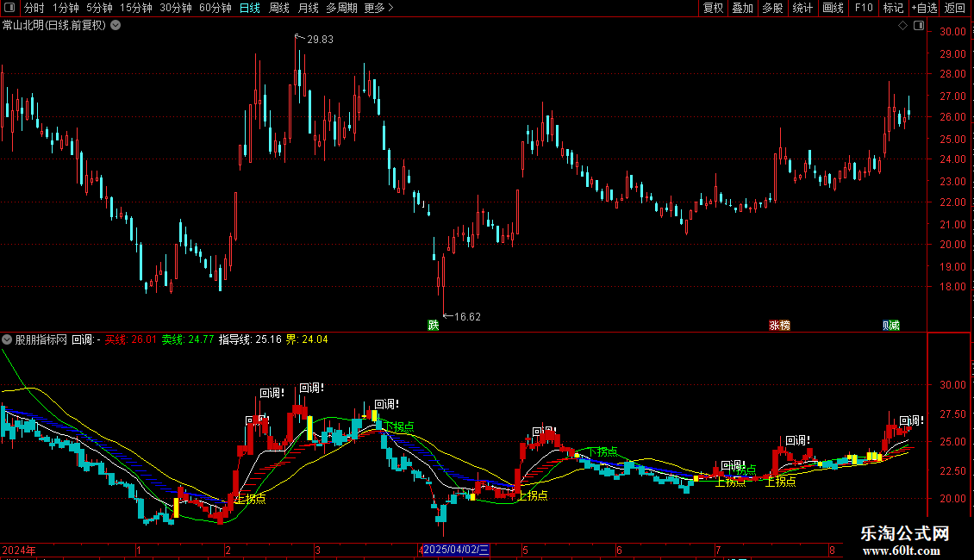Switch to the 分时 intraday tab
974x560 pixels.
pyautogui.click(x=34, y=8)
